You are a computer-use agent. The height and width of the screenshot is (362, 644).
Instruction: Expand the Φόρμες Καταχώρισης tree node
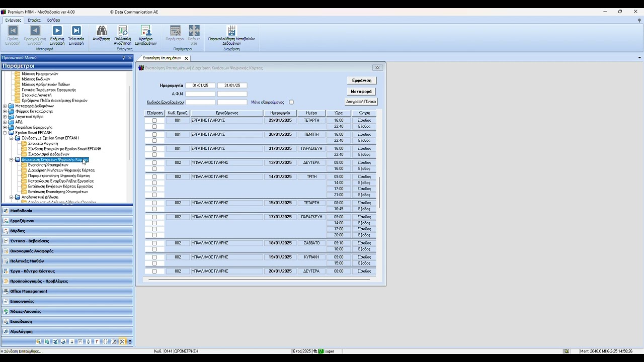(5, 111)
